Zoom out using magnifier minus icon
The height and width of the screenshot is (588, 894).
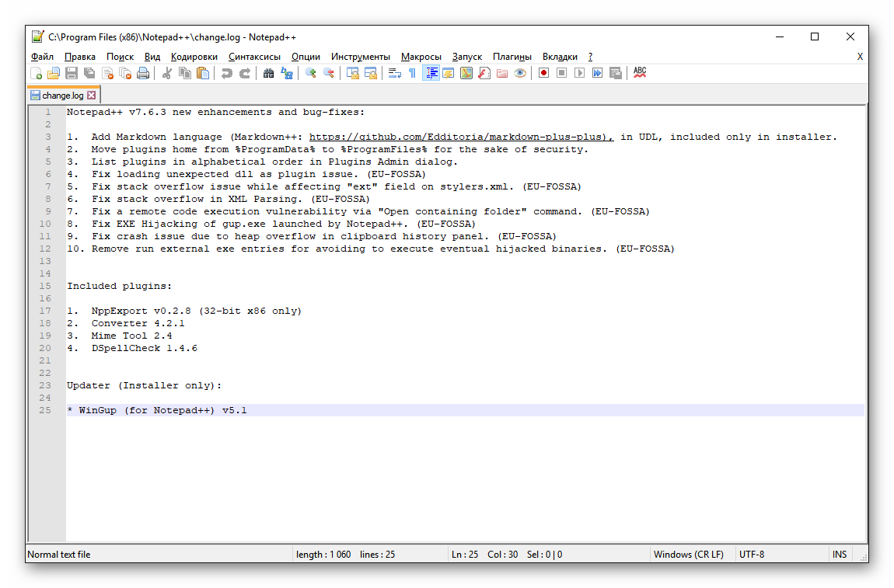tap(328, 73)
